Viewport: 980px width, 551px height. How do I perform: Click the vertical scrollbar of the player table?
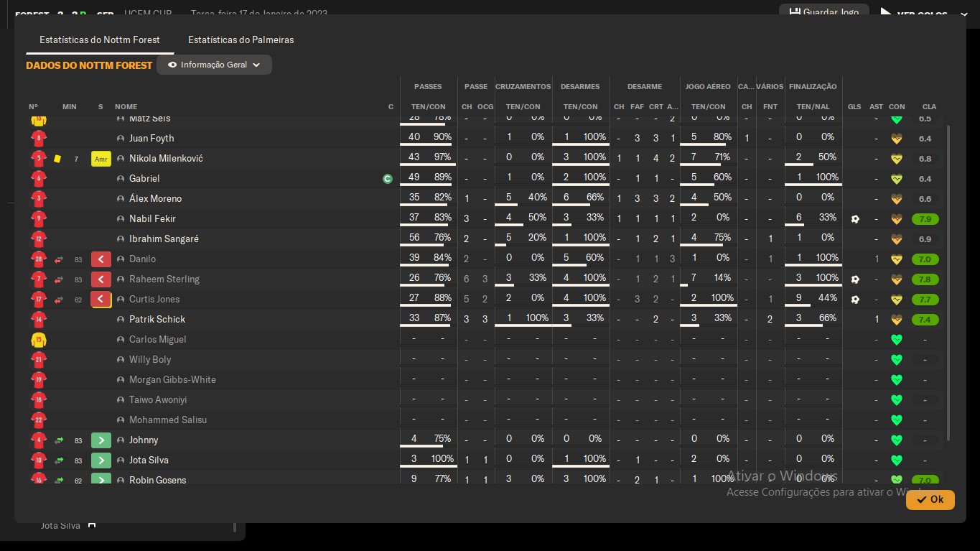(948, 282)
